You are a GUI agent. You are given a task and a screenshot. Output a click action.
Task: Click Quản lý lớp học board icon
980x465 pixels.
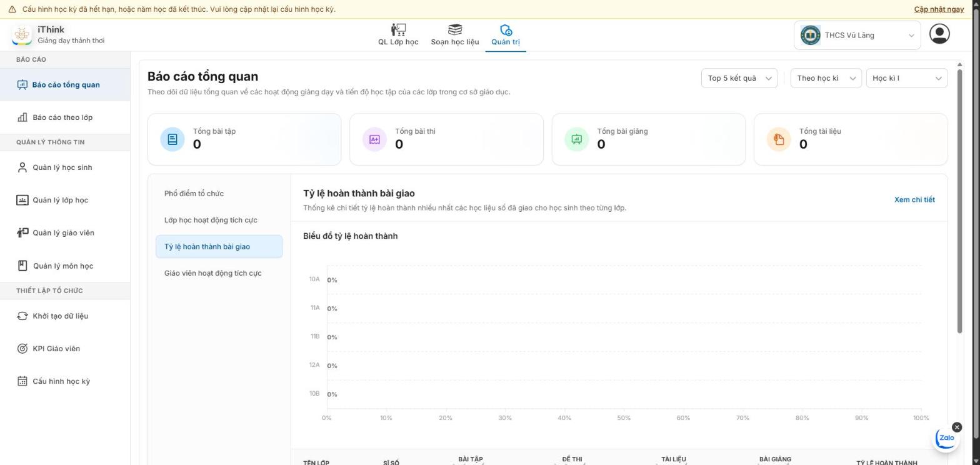[x=22, y=200]
